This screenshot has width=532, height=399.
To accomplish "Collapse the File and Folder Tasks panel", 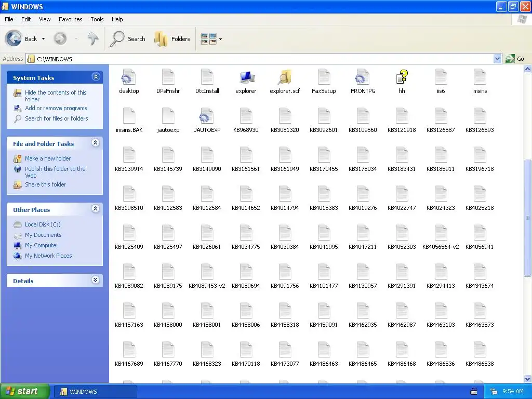I will point(96,143).
